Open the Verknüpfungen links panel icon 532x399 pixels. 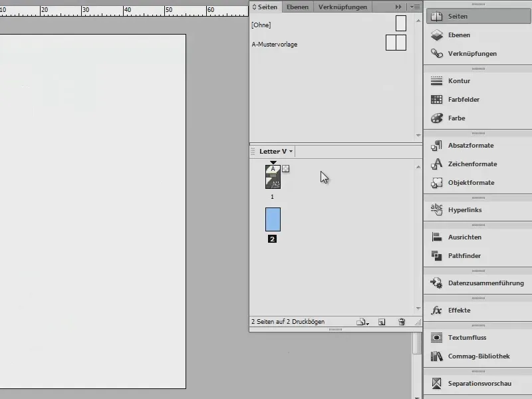[x=437, y=54]
